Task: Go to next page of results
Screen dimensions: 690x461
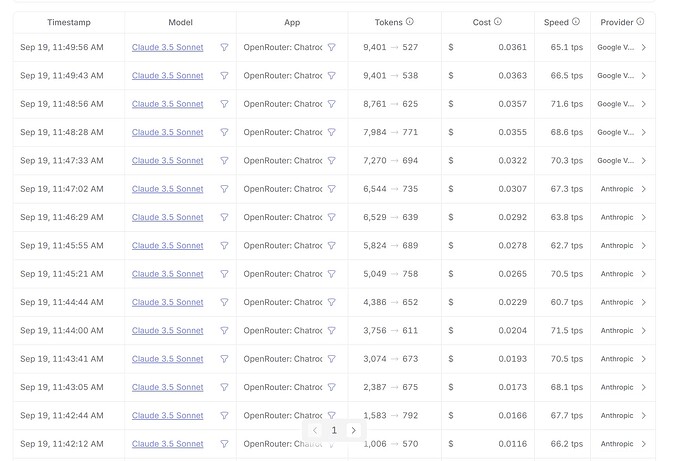Action: pyautogui.click(x=353, y=430)
